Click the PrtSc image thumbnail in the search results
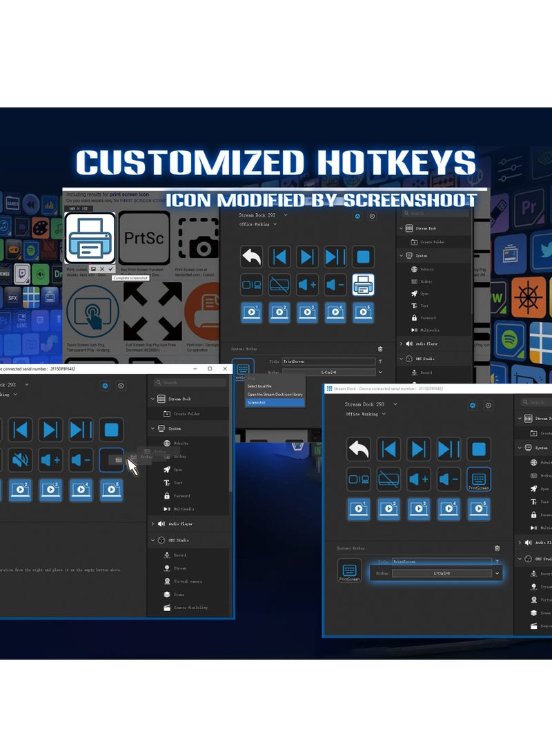 [x=144, y=238]
